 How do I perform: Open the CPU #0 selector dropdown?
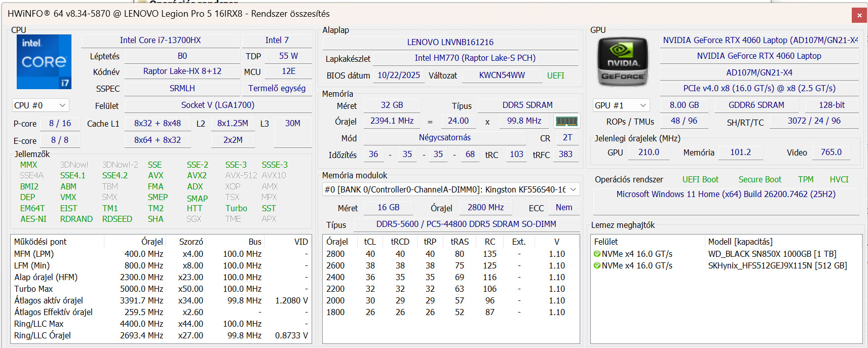[41, 105]
